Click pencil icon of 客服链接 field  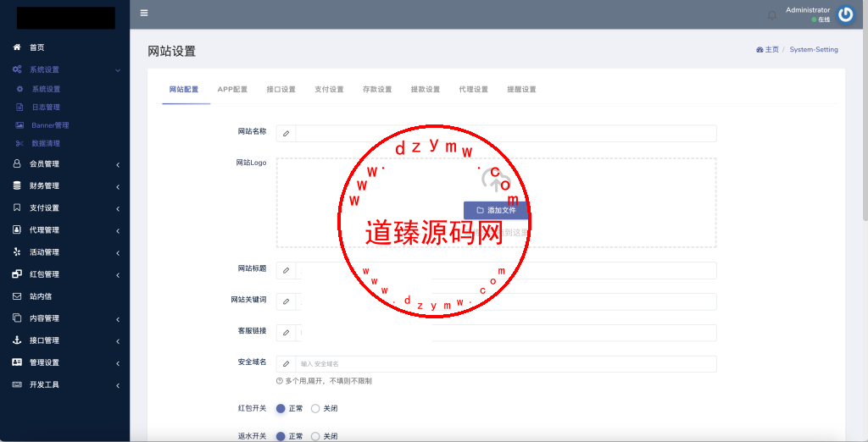(x=287, y=333)
